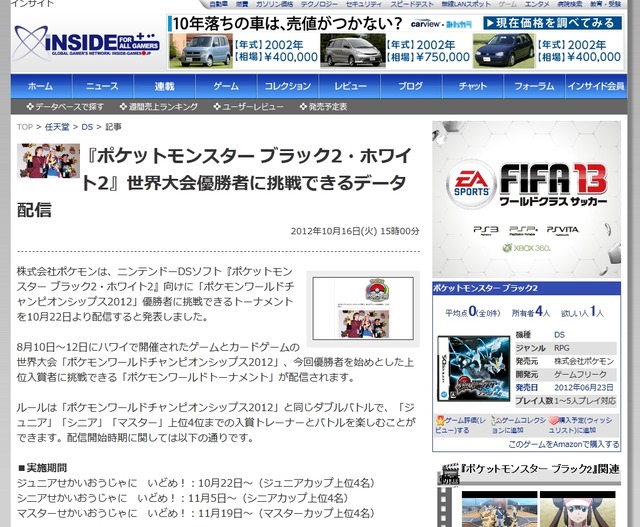Click the PSP logo in FIFA ad
The image size is (640, 527).
pyautogui.click(x=523, y=231)
